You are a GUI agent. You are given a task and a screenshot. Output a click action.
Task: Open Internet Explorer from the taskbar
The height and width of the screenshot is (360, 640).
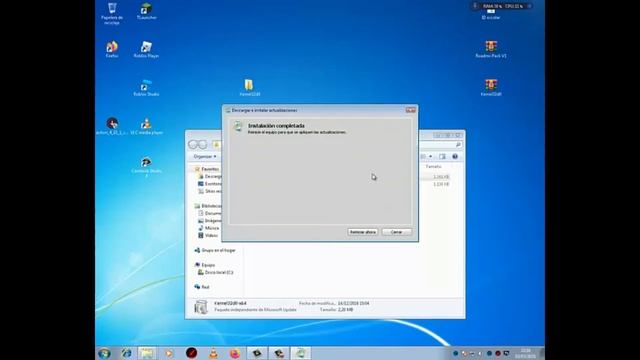(x=126, y=353)
